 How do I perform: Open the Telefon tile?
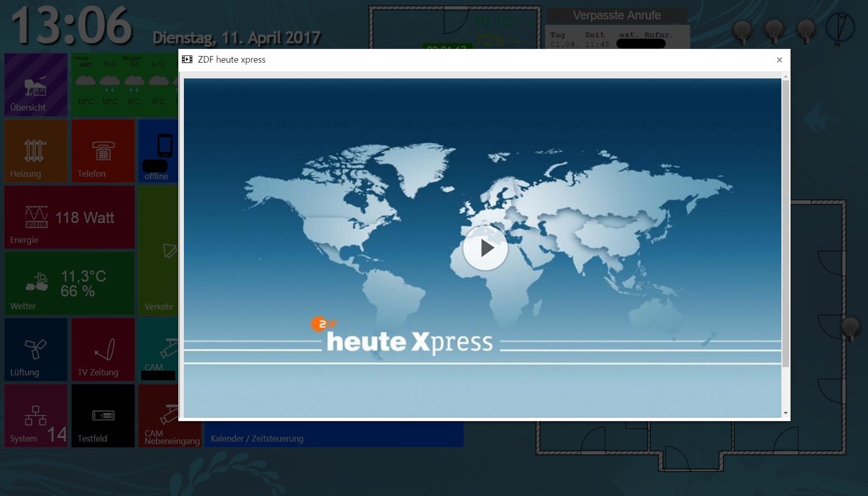103,151
